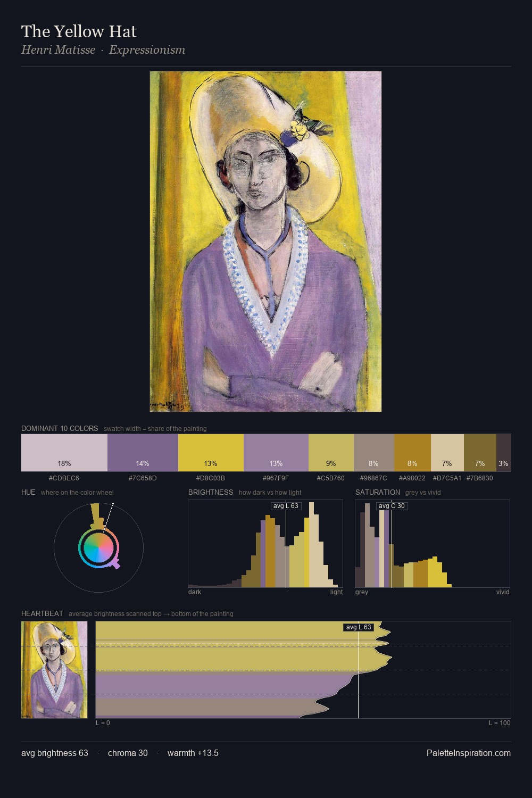
Task: Click the 'L = 0' axis label
Action: click(x=103, y=723)
